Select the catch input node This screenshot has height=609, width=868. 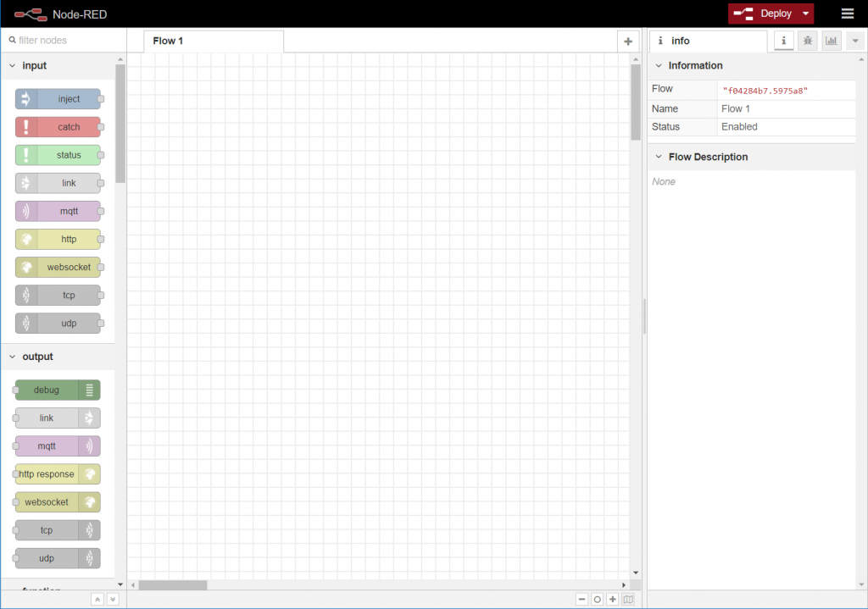(58, 127)
